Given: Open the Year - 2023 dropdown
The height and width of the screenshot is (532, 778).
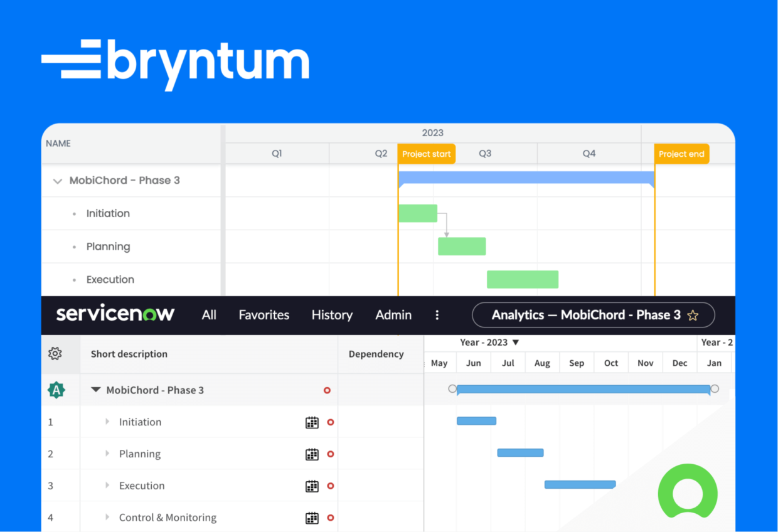Looking at the screenshot, I should 490,343.
